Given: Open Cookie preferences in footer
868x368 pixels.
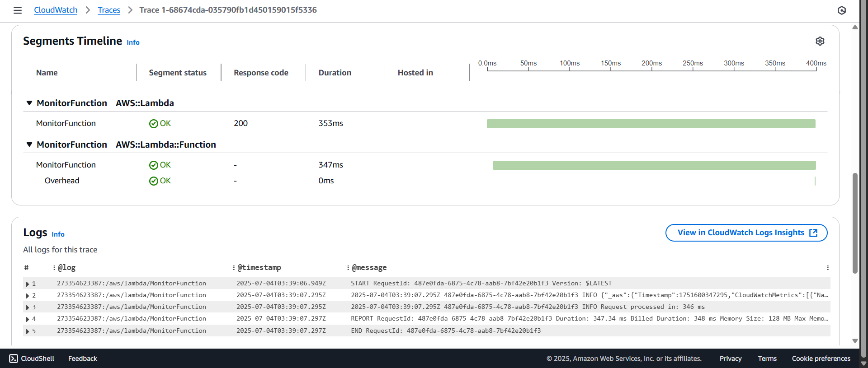Looking at the screenshot, I should click(821, 359).
